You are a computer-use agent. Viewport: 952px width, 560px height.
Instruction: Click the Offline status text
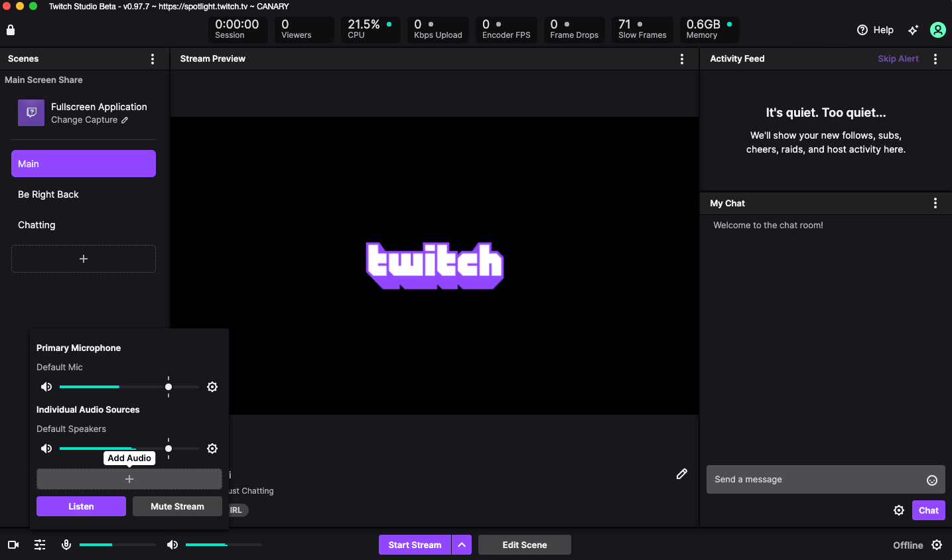(908, 545)
